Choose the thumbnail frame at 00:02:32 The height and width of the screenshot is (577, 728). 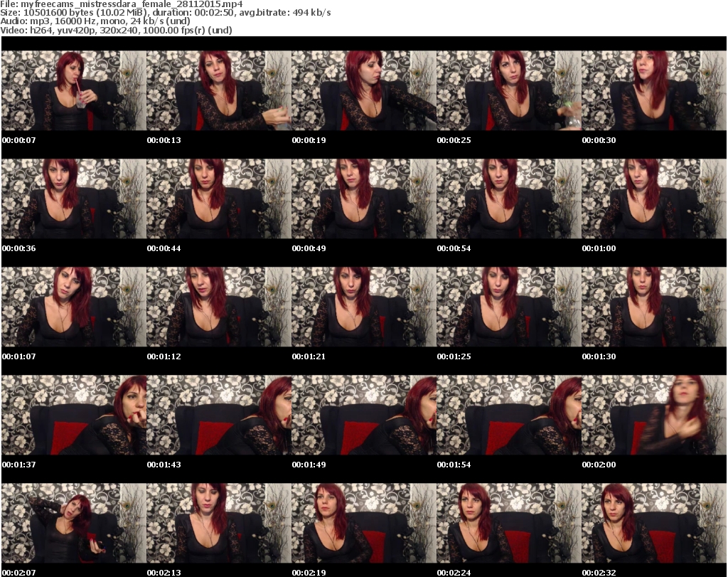click(x=654, y=524)
